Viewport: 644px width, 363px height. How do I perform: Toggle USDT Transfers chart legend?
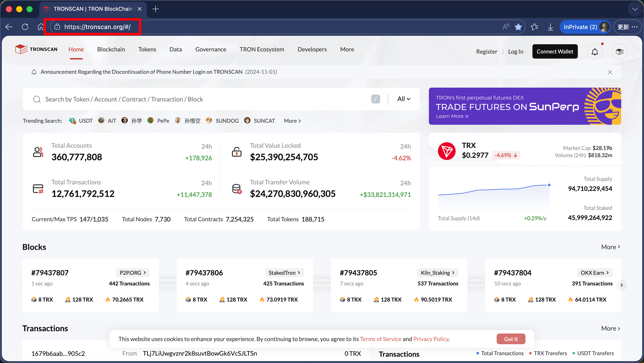[x=593, y=353]
